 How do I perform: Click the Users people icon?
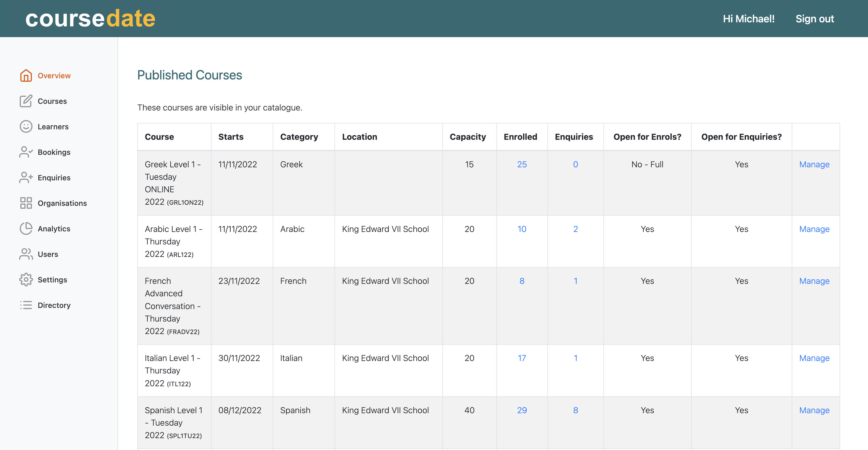click(26, 254)
